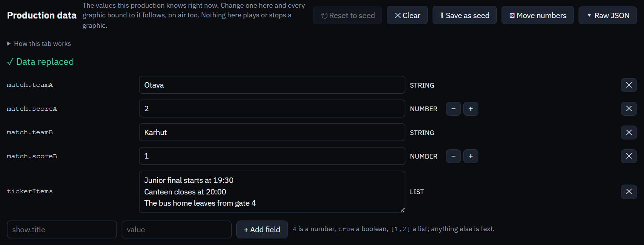Viewport: 644px width, 245px height.
Task: Delete the match.scoreB row
Action: click(x=629, y=156)
